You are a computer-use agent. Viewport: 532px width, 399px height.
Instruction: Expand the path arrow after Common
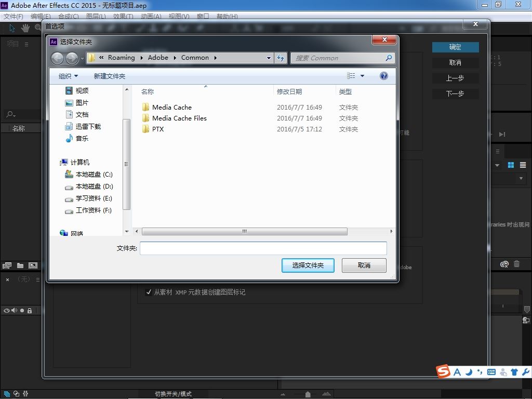tap(216, 58)
